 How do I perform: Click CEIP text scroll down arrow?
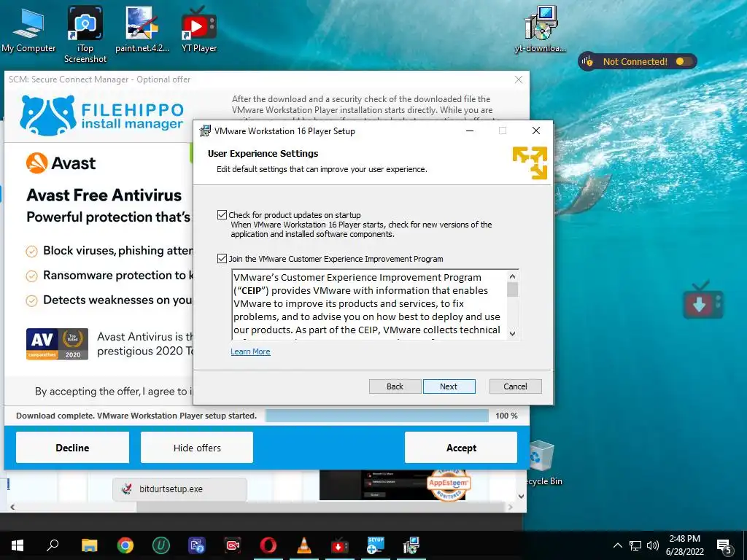point(512,333)
